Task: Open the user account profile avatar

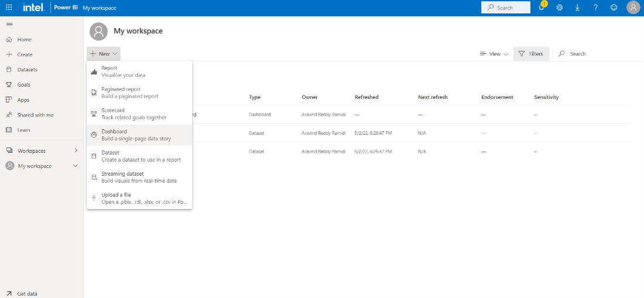Action: click(x=633, y=8)
